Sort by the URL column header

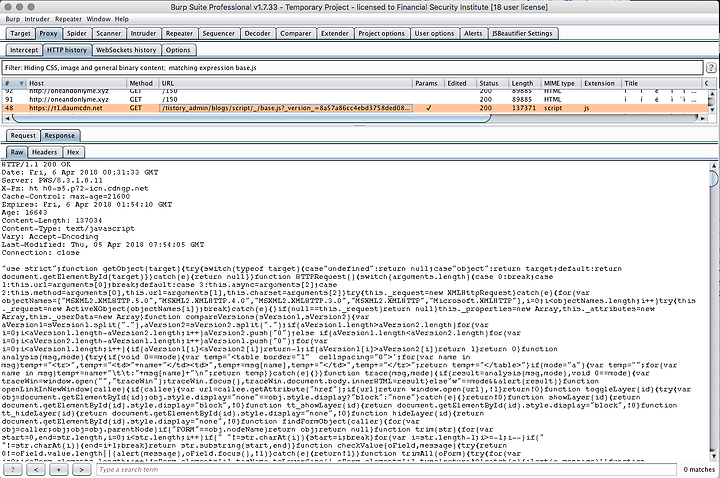coord(286,84)
